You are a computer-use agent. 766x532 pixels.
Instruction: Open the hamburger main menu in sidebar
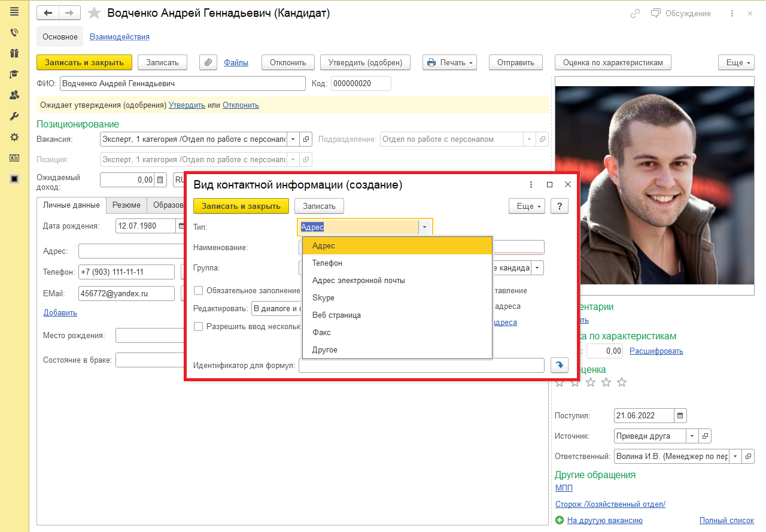point(14,11)
